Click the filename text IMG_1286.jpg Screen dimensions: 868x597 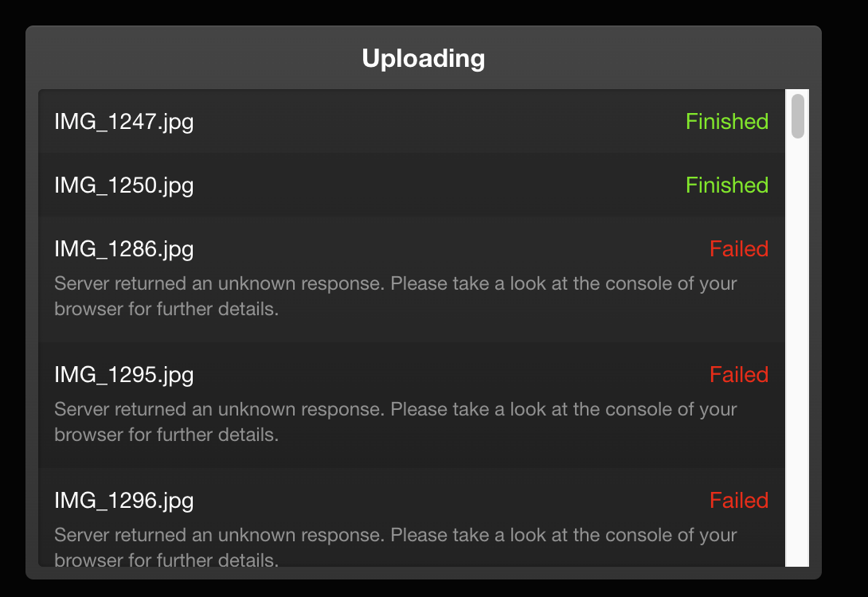(x=123, y=248)
